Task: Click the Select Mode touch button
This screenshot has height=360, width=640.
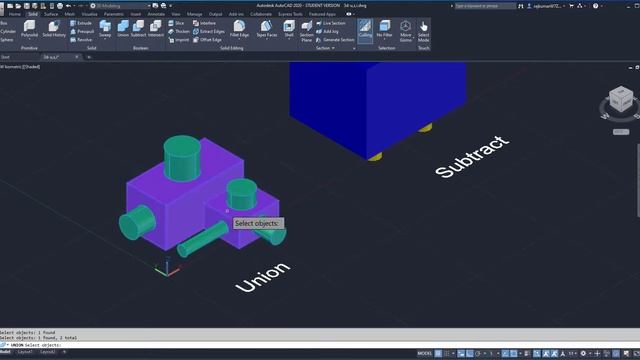Action: (x=423, y=31)
